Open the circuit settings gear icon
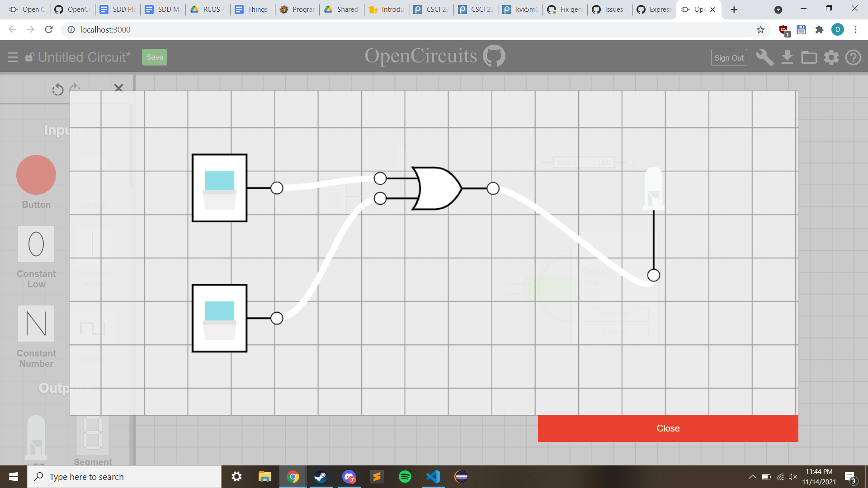 click(x=831, y=57)
